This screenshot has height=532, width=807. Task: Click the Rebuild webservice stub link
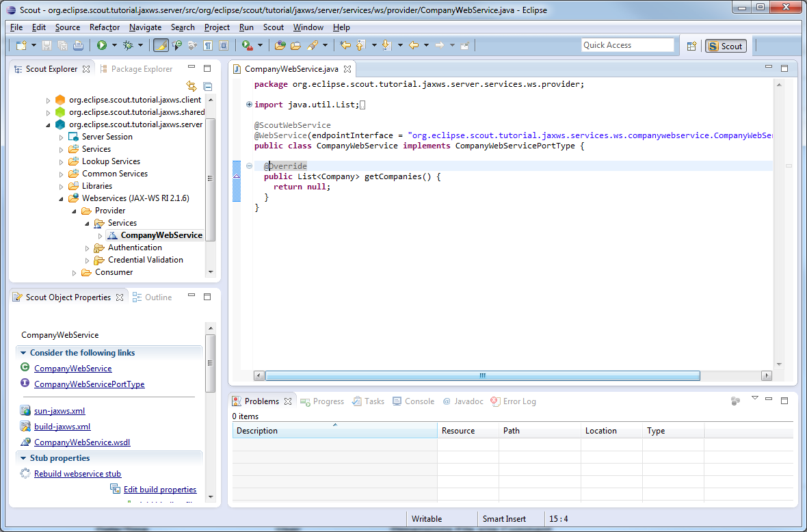(77, 473)
